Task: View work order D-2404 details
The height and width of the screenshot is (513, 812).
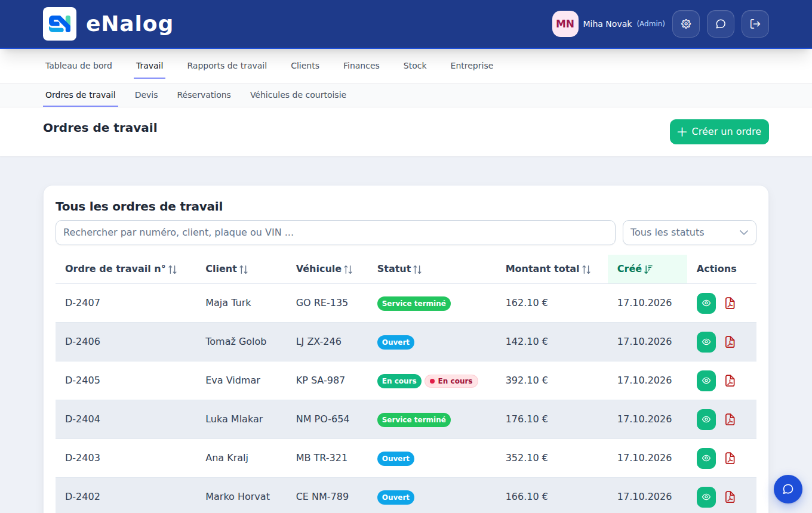Action: (706, 419)
